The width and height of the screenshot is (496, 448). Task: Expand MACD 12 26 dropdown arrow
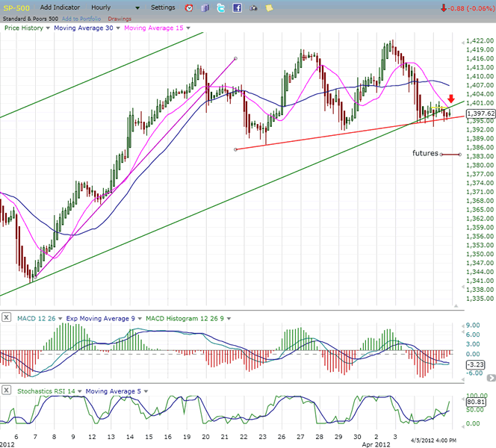[x=60, y=319]
